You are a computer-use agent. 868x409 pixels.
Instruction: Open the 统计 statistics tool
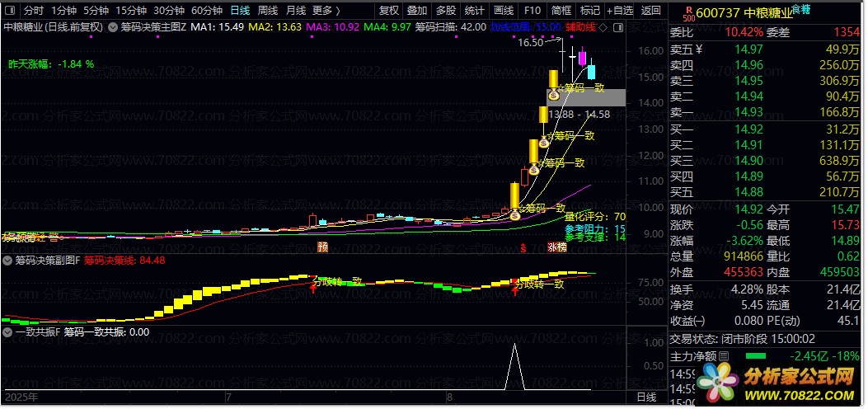tap(474, 10)
